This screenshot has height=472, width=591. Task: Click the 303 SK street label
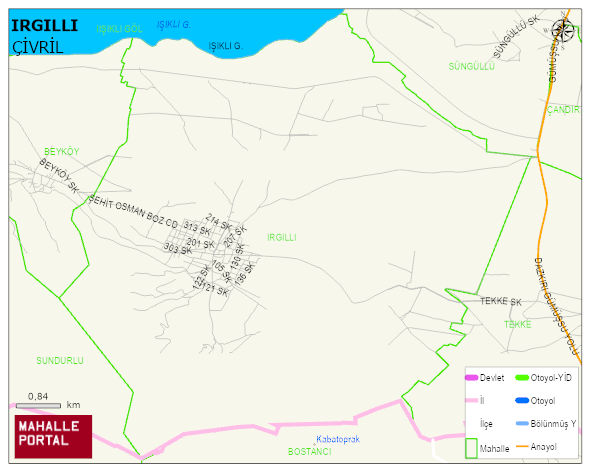pos(178,249)
